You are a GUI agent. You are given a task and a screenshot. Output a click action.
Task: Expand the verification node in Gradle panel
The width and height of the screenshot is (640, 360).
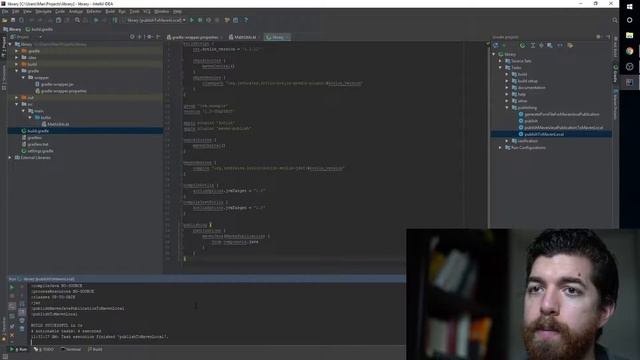(507, 141)
